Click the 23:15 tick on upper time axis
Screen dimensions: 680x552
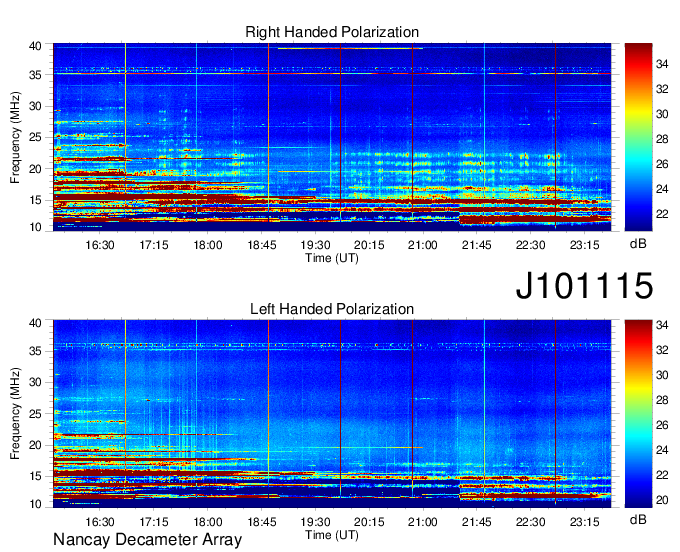(585, 245)
